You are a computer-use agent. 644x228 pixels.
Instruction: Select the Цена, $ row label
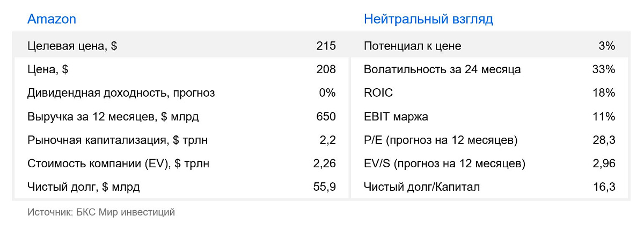point(48,70)
